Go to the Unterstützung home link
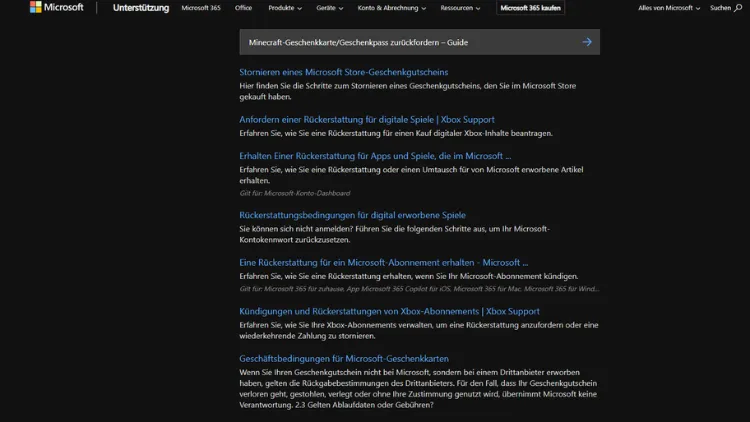 click(141, 8)
